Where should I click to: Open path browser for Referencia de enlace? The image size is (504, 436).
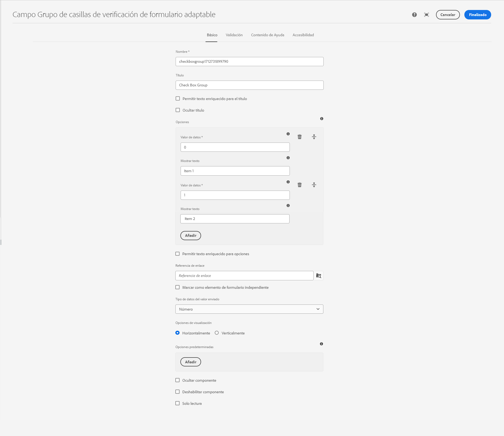(319, 276)
